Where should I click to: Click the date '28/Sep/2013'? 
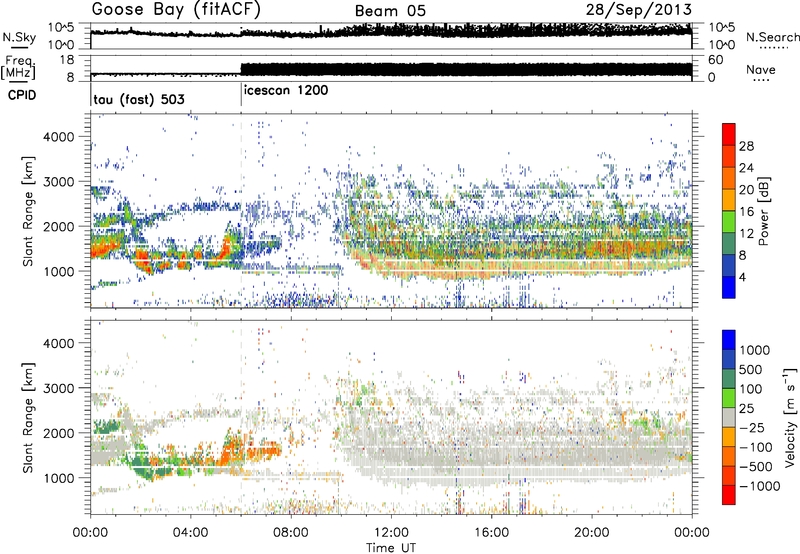point(639,9)
